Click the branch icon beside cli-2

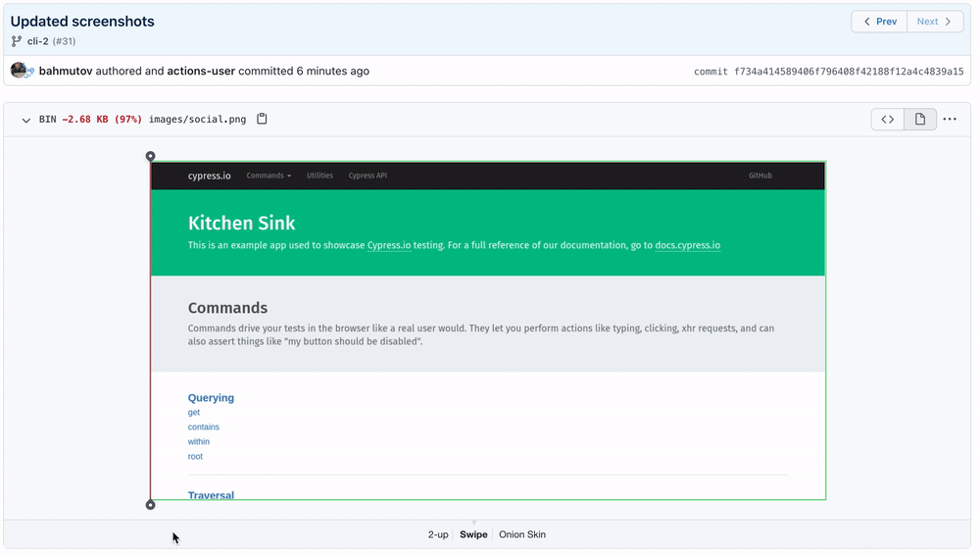pos(17,41)
